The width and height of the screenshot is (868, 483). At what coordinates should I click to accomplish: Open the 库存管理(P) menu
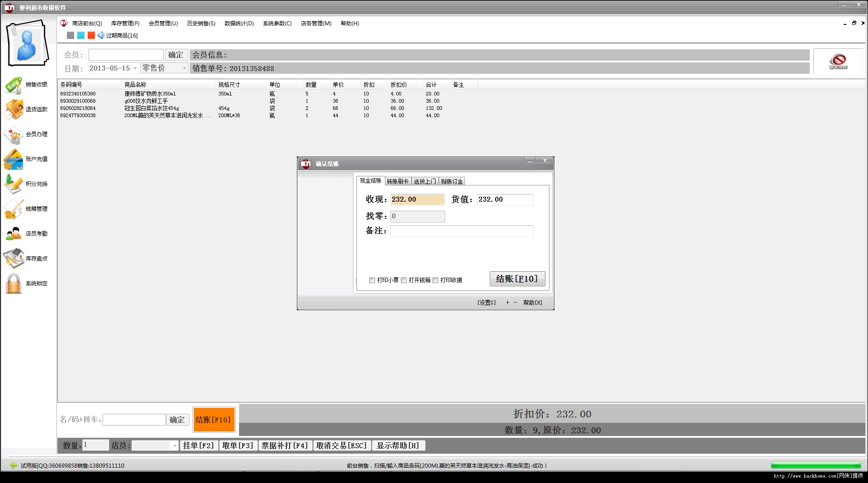pos(125,24)
